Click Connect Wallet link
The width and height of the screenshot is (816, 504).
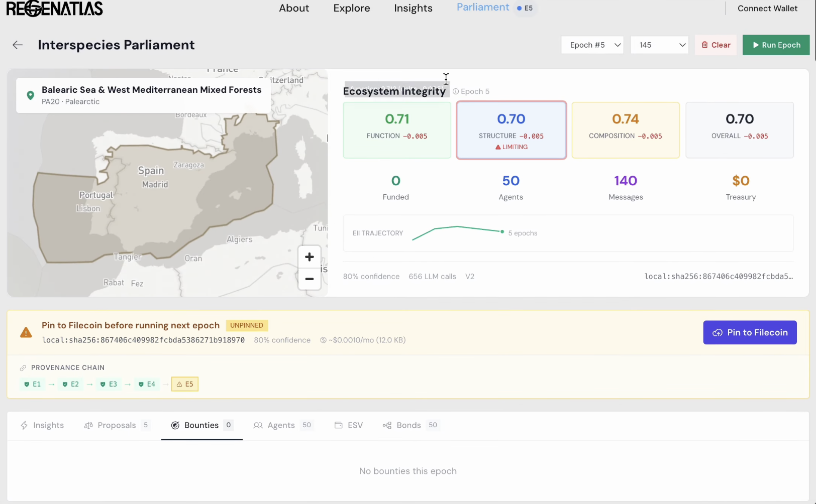767,8
